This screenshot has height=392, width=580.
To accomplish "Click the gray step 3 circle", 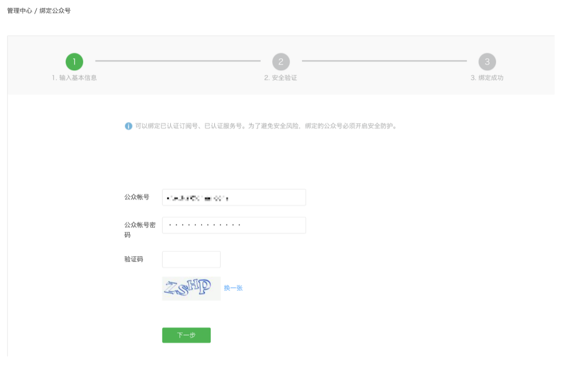I will [487, 62].
